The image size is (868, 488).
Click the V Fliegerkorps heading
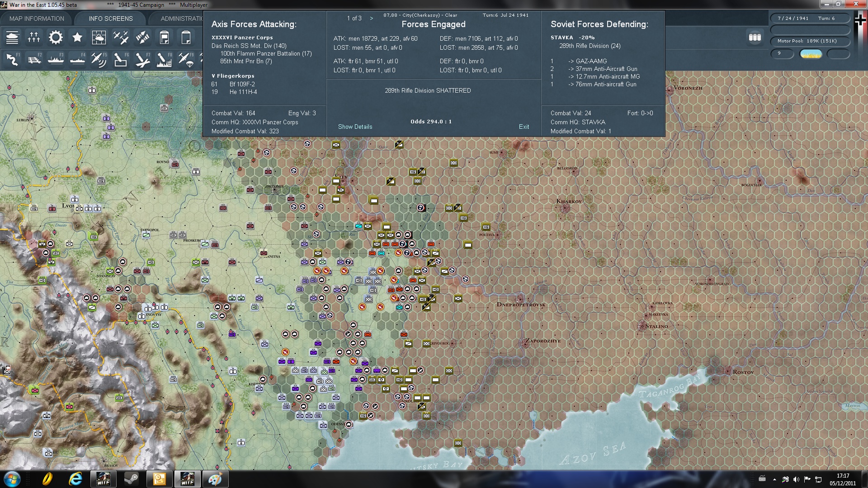pos(233,76)
